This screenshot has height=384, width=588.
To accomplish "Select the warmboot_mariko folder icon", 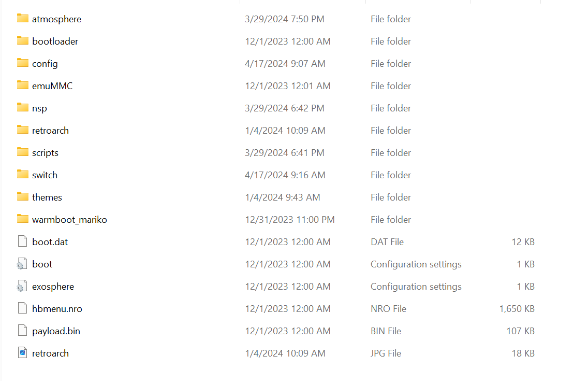I will [22, 219].
